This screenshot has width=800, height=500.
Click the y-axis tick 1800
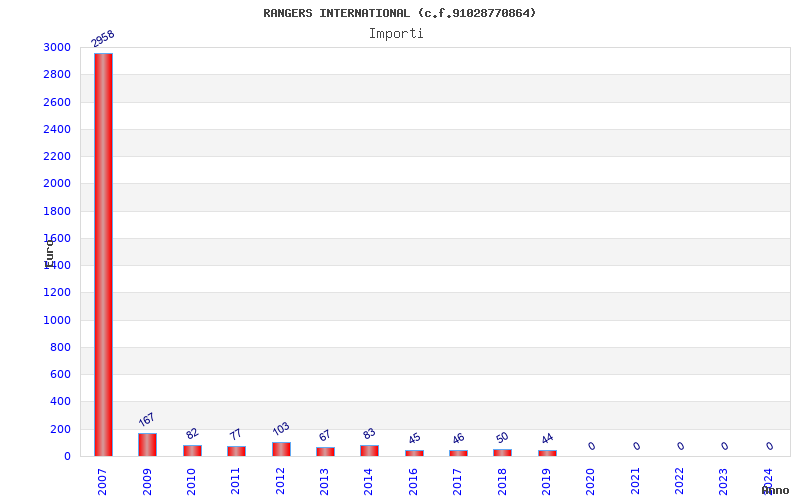(x=57, y=211)
